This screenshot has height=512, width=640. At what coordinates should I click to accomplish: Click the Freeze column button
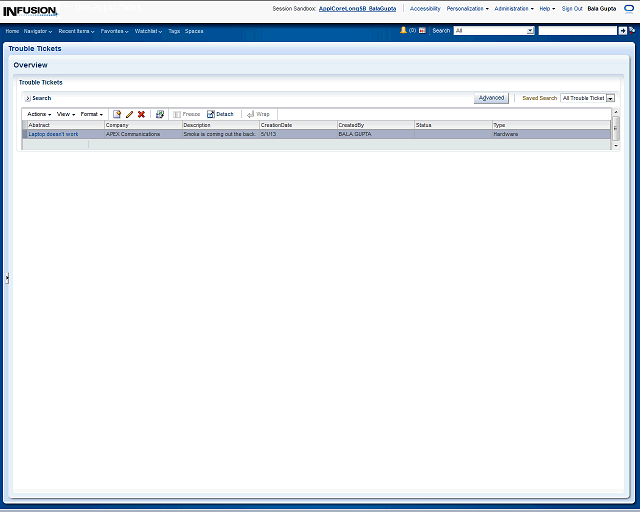[187, 114]
